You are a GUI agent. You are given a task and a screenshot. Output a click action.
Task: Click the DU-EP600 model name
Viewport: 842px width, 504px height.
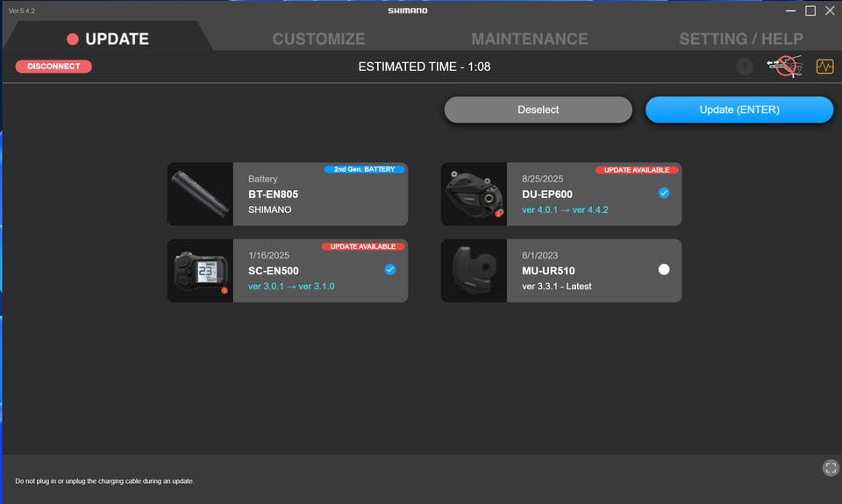click(547, 195)
